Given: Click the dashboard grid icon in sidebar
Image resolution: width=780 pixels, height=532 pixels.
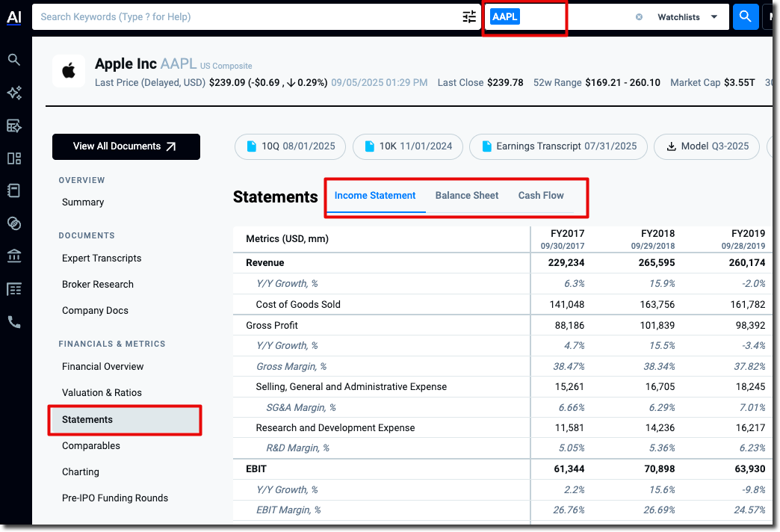Looking at the screenshot, I should (14, 158).
